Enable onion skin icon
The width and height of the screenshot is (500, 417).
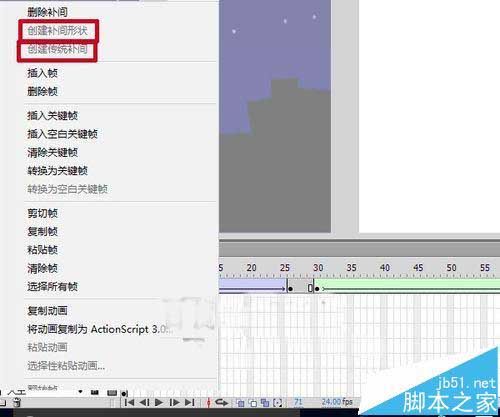tap(240, 403)
